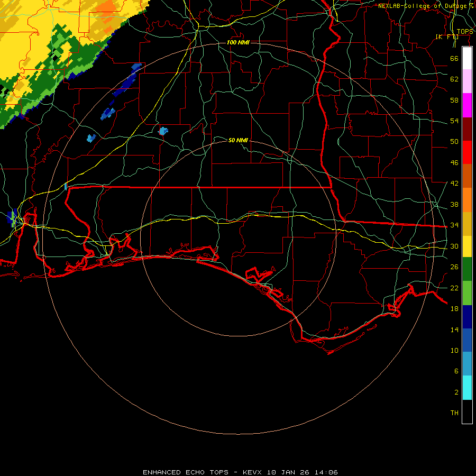Click the yellow legend color band
Screen dimensions: 476x476
point(467,246)
